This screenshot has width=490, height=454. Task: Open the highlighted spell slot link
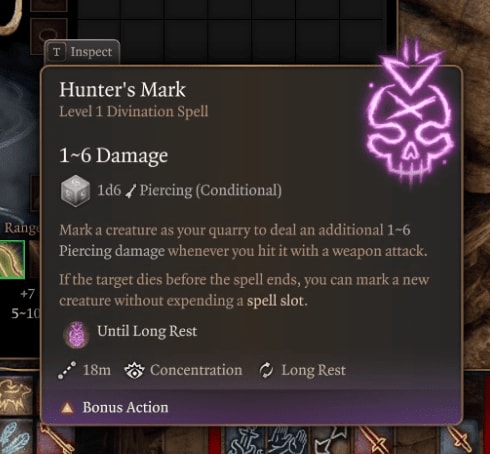click(x=275, y=301)
